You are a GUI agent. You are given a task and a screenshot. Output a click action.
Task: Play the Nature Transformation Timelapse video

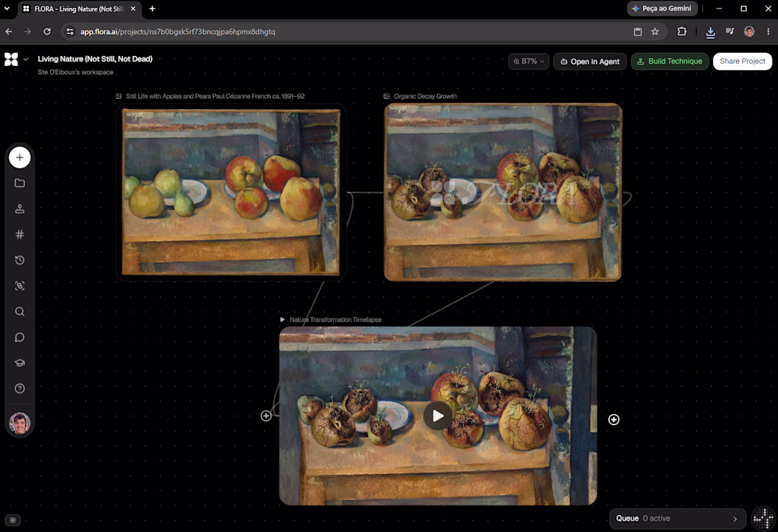coord(437,416)
